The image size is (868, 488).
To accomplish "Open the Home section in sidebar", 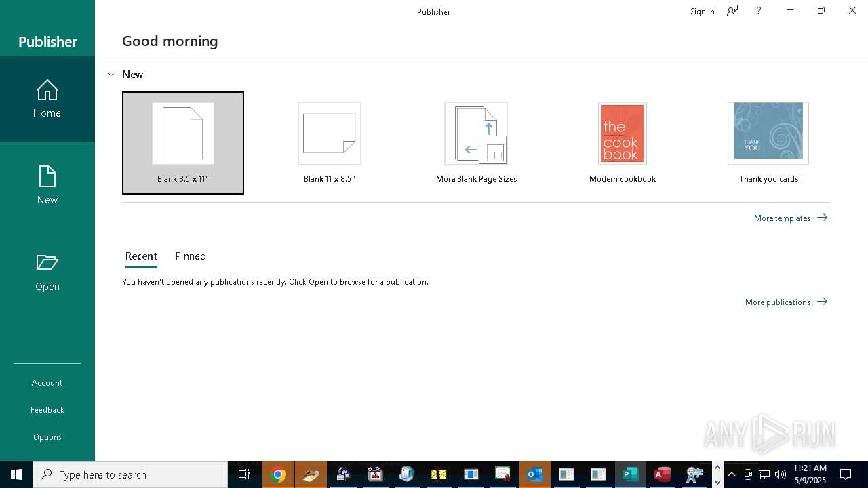I will [x=47, y=99].
